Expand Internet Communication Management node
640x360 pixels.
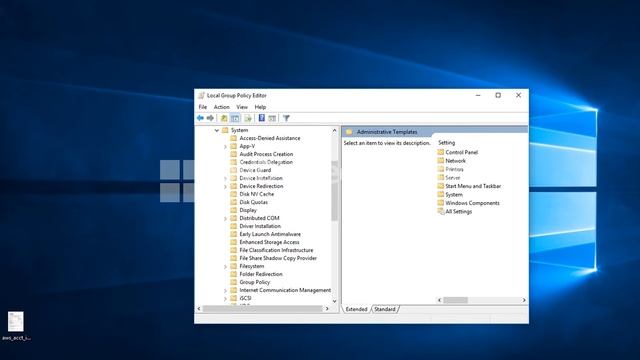225,291
